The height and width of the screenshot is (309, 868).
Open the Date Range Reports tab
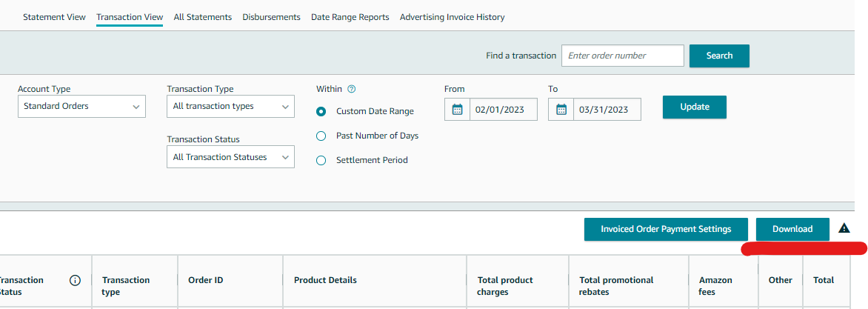350,17
